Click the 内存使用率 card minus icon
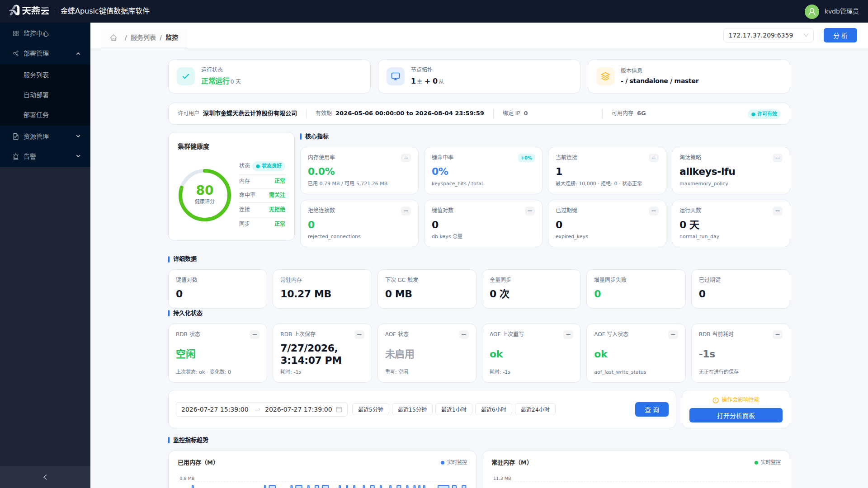This screenshot has height=488, width=868. pos(406,158)
